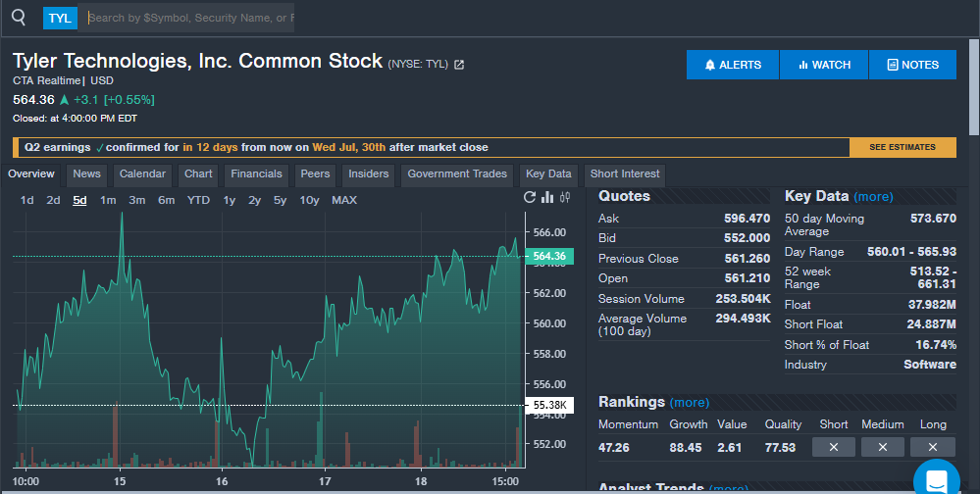The width and height of the screenshot is (980, 494).
Task: Open the Financials tab
Action: click(x=256, y=174)
